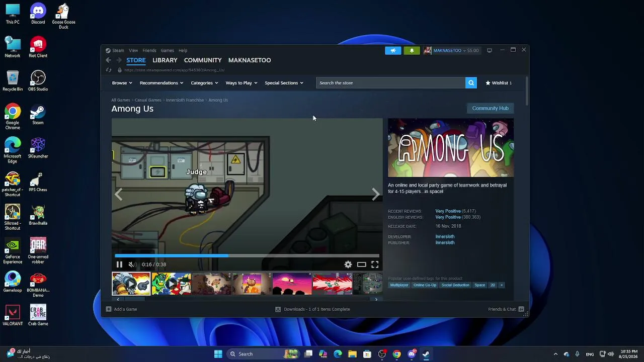Reload the store page
644x362 pixels.
click(108, 70)
